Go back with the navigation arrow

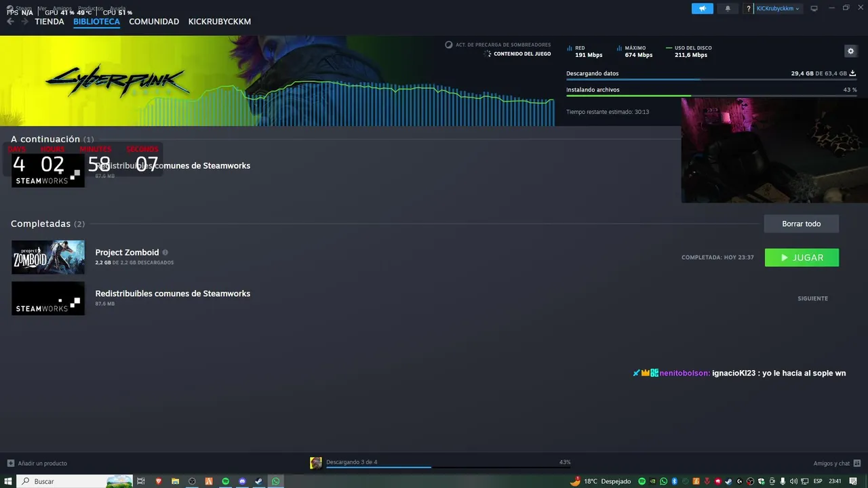[x=10, y=21]
